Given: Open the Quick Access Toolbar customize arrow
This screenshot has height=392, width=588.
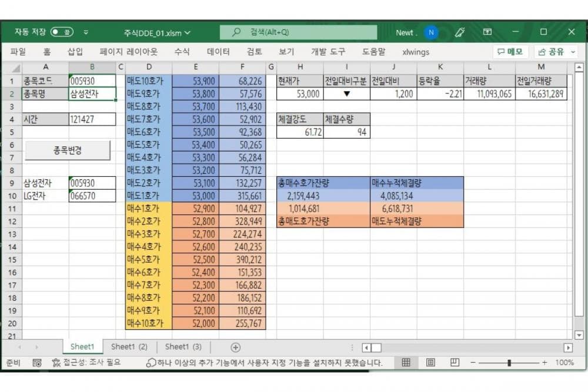Looking at the screenshot, I should (x=86, y=32).
